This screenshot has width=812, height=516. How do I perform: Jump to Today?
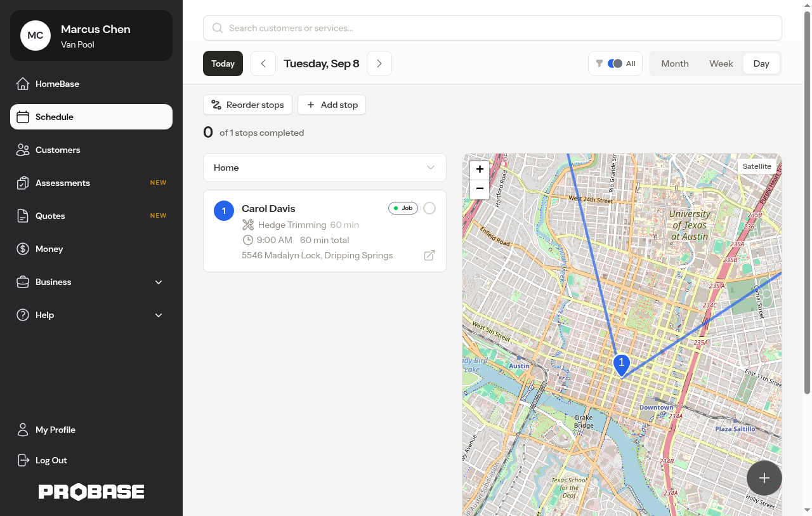tap(223, 63)
